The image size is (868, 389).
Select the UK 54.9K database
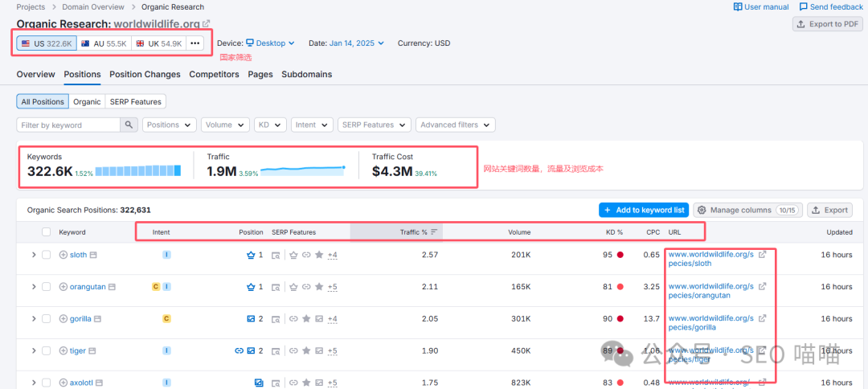point(159,43)
